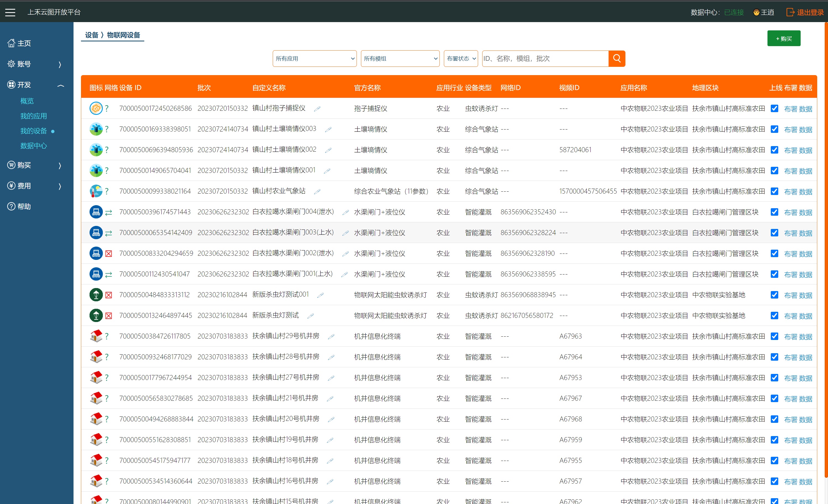This screenshot has height=504, width=828.
Task: Click the insect lamp icon for 新版杀虫灯测试
Action: (96, 315)
